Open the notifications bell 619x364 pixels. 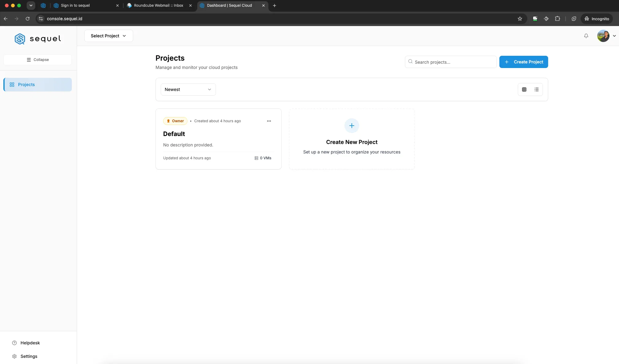tap(586, 36)
